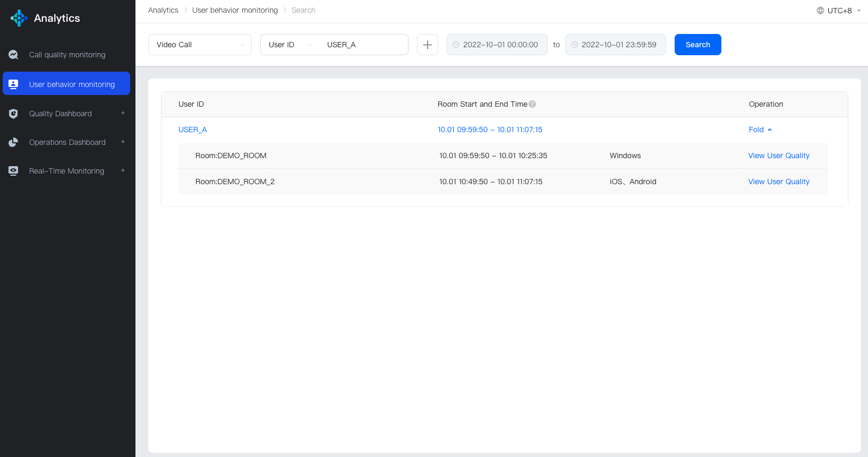Screen dimensions: 868x457
Task: Click the help icon beside Room Start and End Time
Action: click(532, 105)
